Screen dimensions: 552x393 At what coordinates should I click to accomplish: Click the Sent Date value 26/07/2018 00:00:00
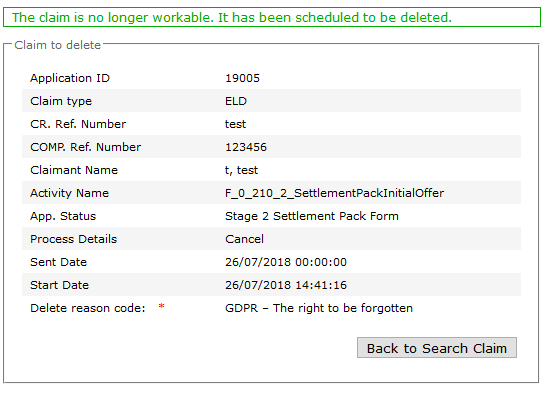[x=286, y=262]
